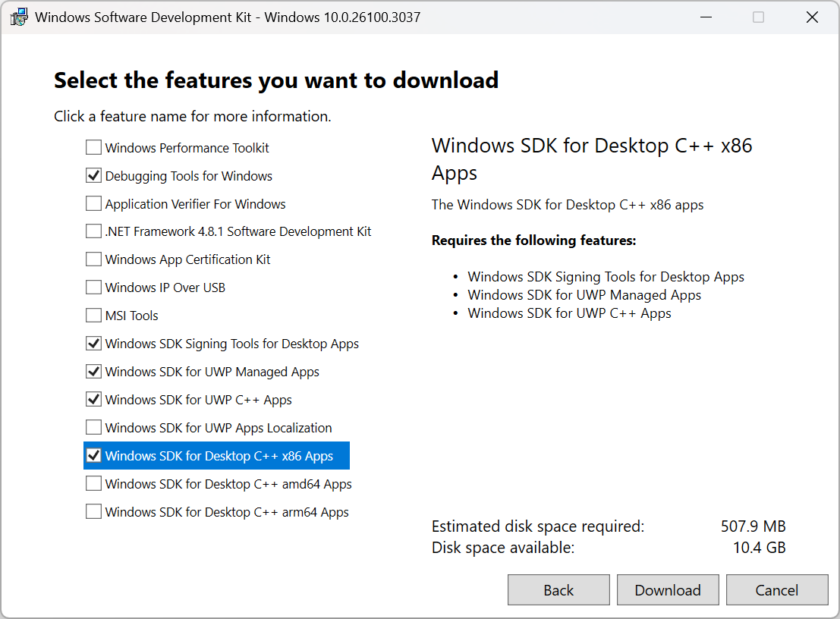Tick the .NET Framework 4.8.1 SDK checkbox
Image resolution: width=840 pixels, height=619 pixels.
94,231
